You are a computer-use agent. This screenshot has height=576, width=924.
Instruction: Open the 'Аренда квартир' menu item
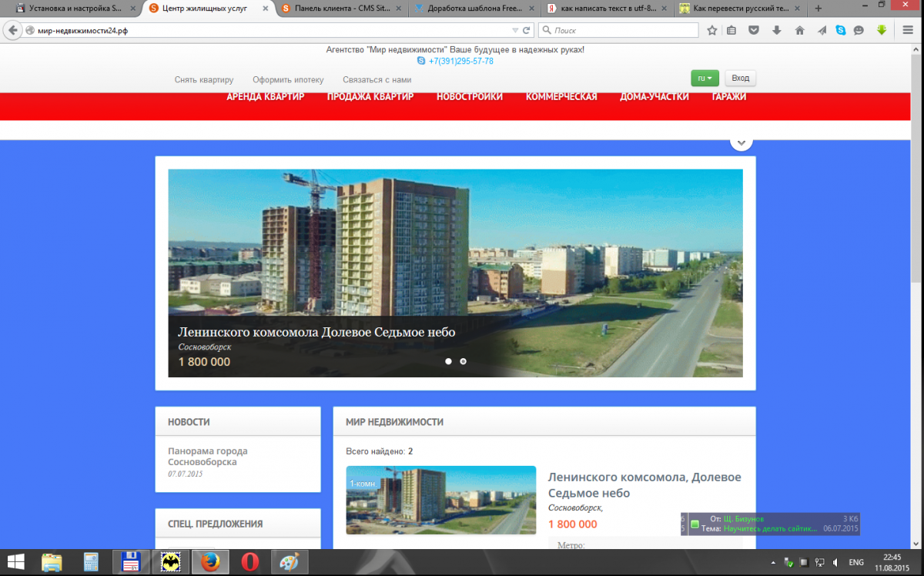[x=266, y=97]
